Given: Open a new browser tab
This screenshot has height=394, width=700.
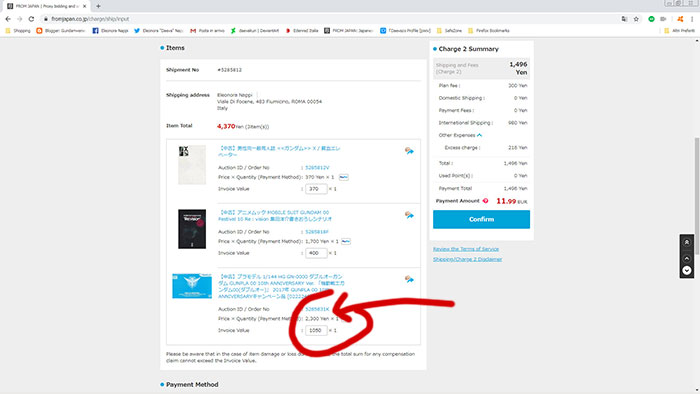Looking at the screenshot, I should 98,6.
